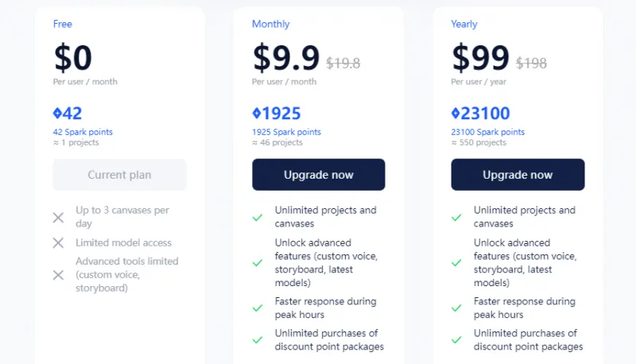Click the Spark diamond icon next to 1925
The width and height of the screenshot is (636, 364).
[257, 114]
